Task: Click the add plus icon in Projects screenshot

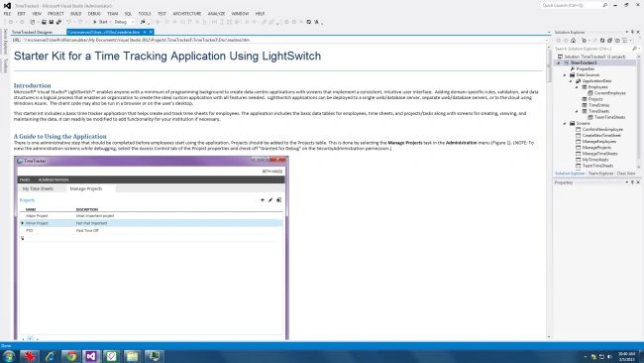Action: point(262,200)
